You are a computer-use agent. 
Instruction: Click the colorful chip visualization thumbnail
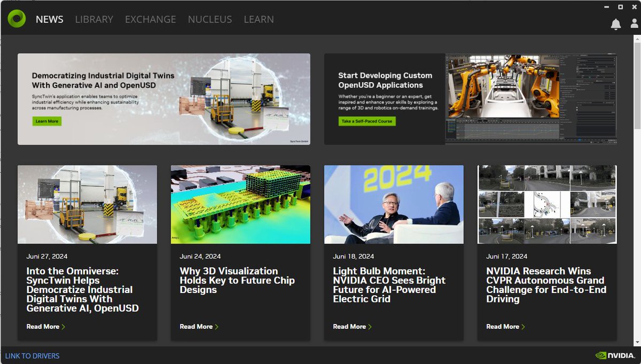[240, 204]
